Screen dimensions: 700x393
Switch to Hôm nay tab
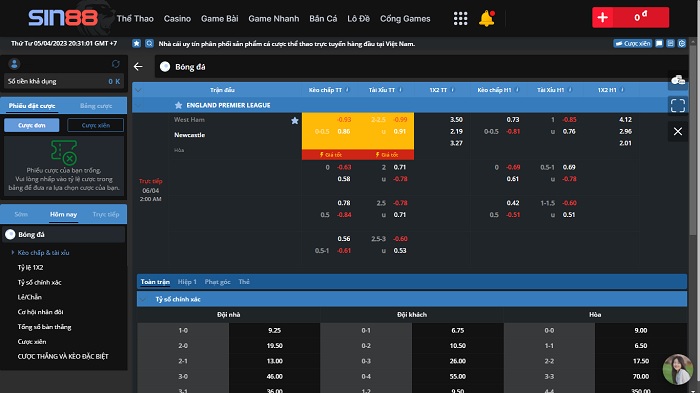point(63,214)
